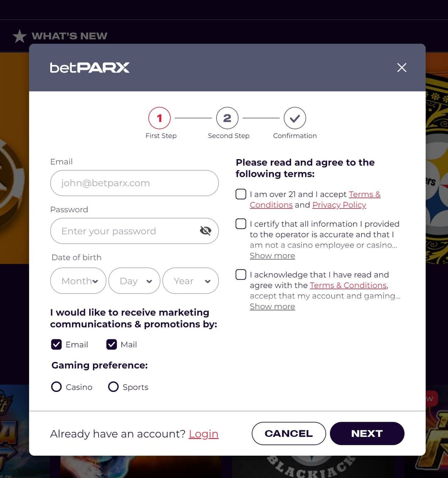Expand the Year dropdown

click(190, 281)
